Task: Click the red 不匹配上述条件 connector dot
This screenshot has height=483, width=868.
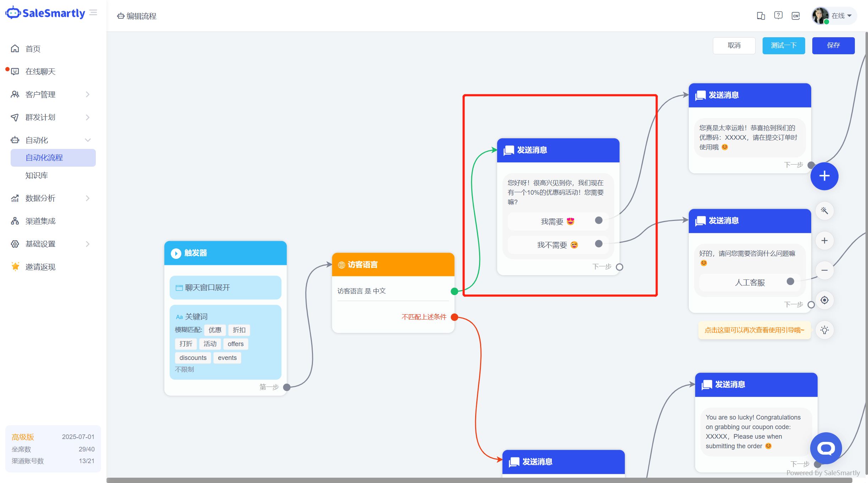Action: click(x=454, y=317)
